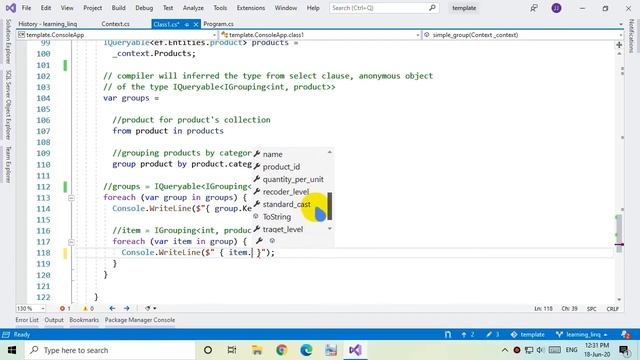Open Task View on the taskbar

point(232,350)
